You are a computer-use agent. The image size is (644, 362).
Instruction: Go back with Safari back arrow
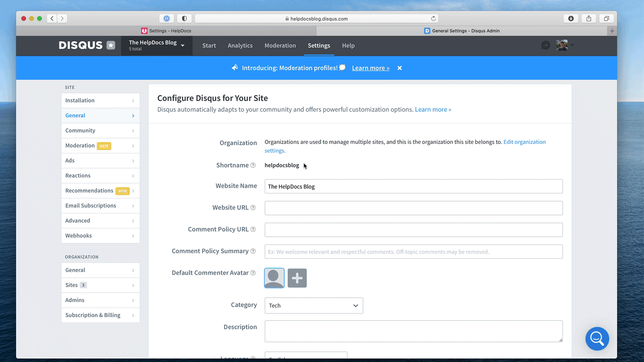pos(52,18)
